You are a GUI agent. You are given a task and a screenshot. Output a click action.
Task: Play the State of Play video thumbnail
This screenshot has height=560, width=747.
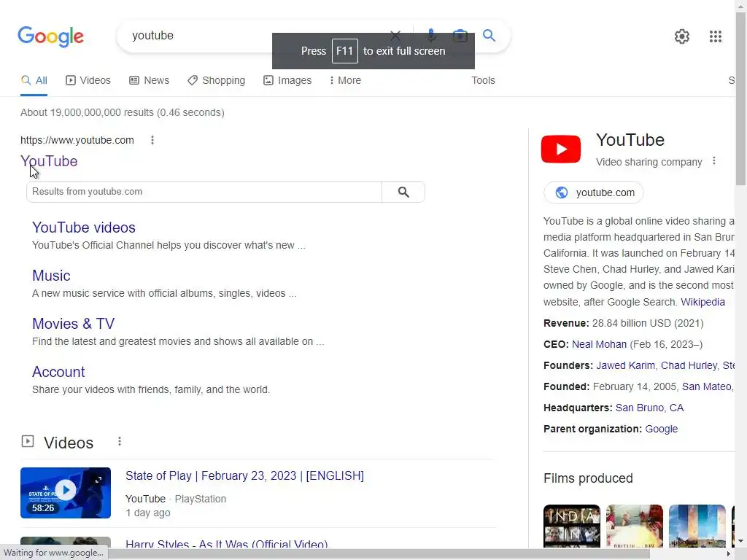(x=66, y=493)
